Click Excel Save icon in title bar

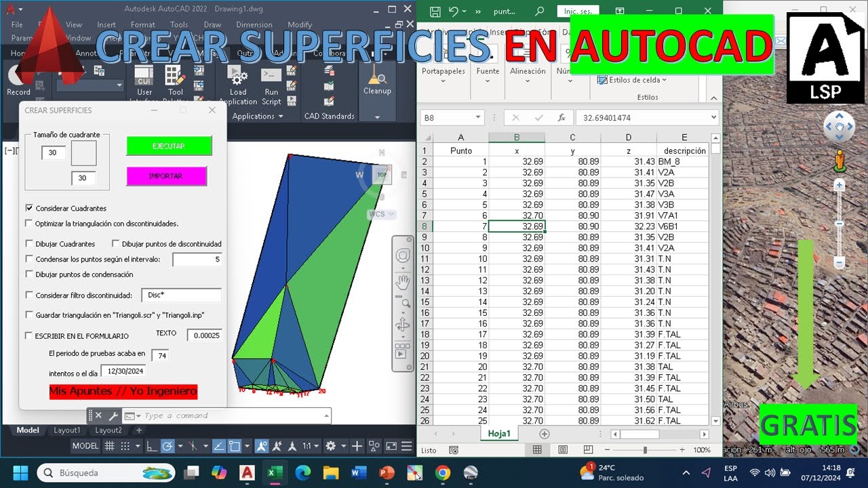coord(435,12)
